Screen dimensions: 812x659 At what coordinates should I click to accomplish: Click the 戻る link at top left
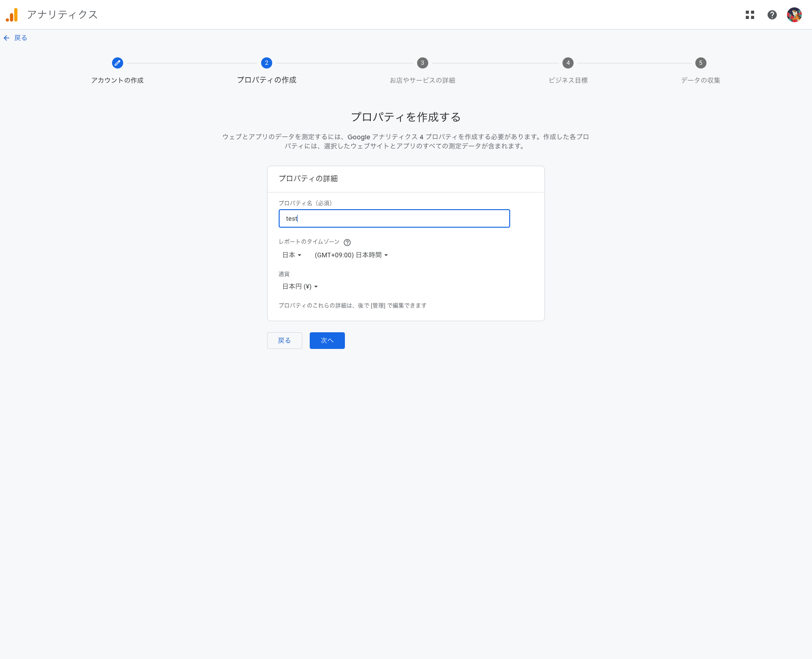point(20,37)
